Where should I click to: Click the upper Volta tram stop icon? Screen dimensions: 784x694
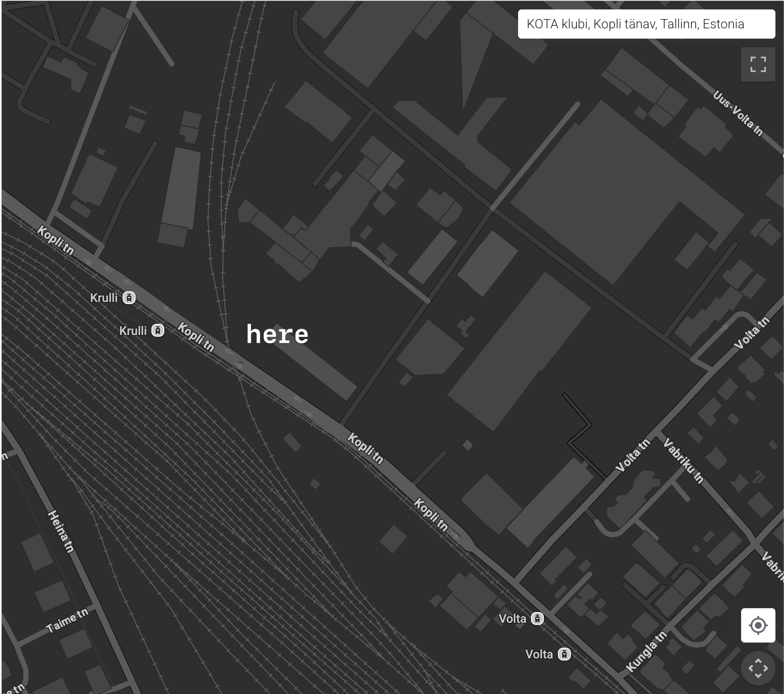tap(537, 619)
